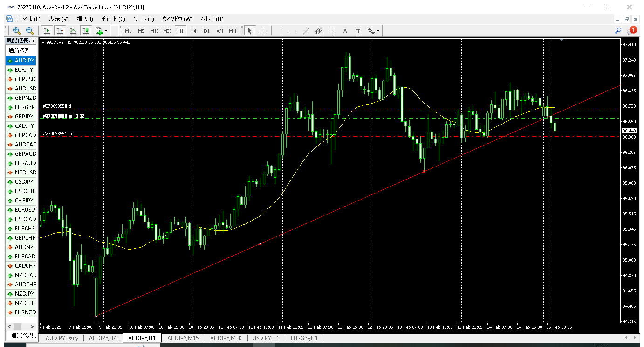644x347 pixels.
Task: Open the indicators list dropdown arrow
Action: coord(106,31)
